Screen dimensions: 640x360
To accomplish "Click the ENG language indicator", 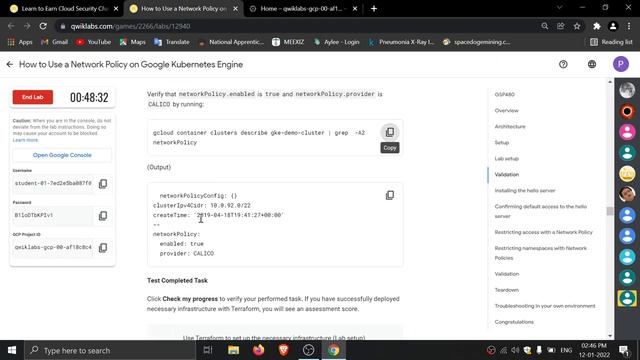I will point(566,350).
